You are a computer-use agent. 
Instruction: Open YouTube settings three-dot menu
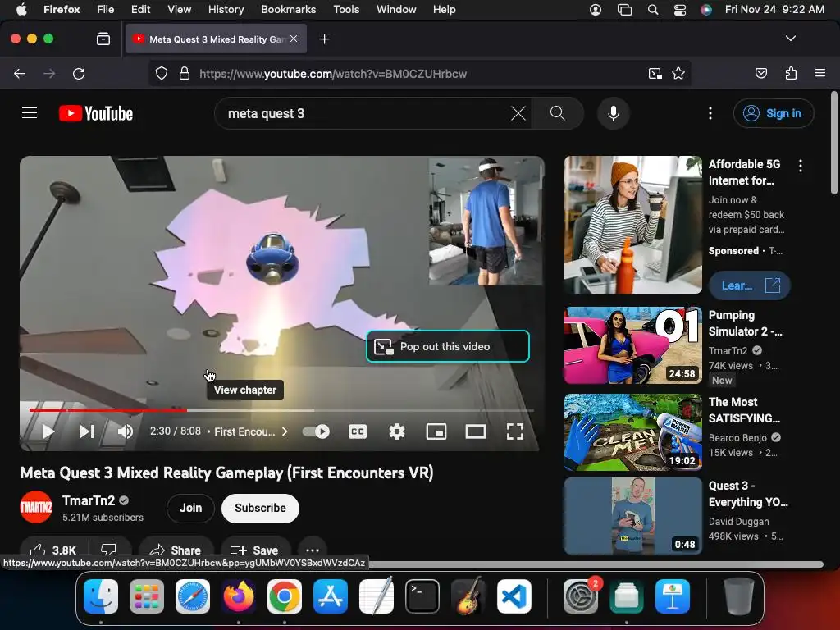[710, 113]
